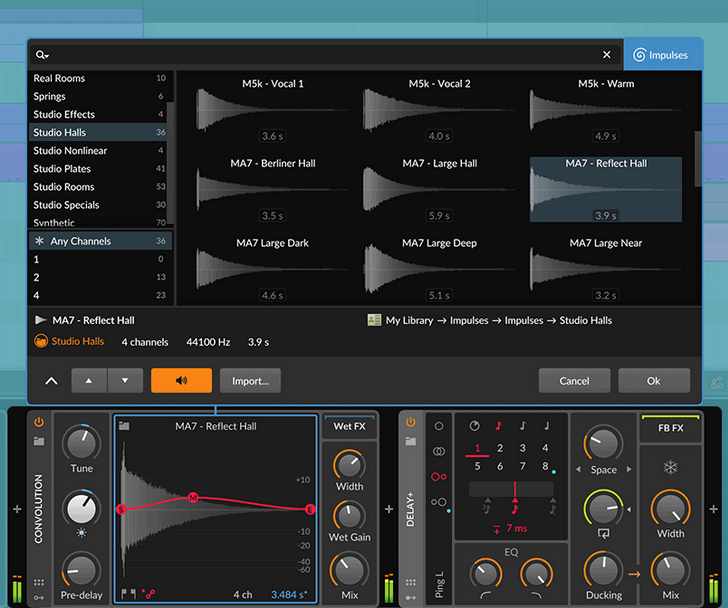Click the 3.484 s length value
The image size is (728, 608).
pos(288,594)
